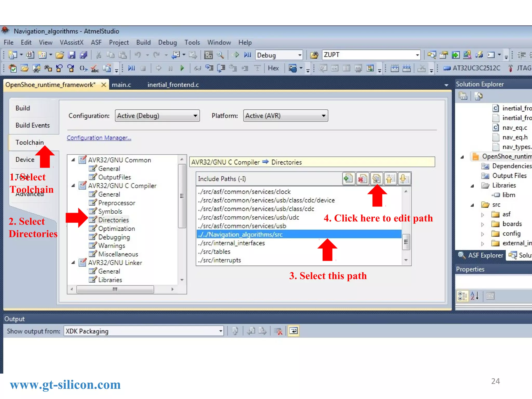Open the File menu
This screenshot has width=532, height=399.
tap(9, 42)
